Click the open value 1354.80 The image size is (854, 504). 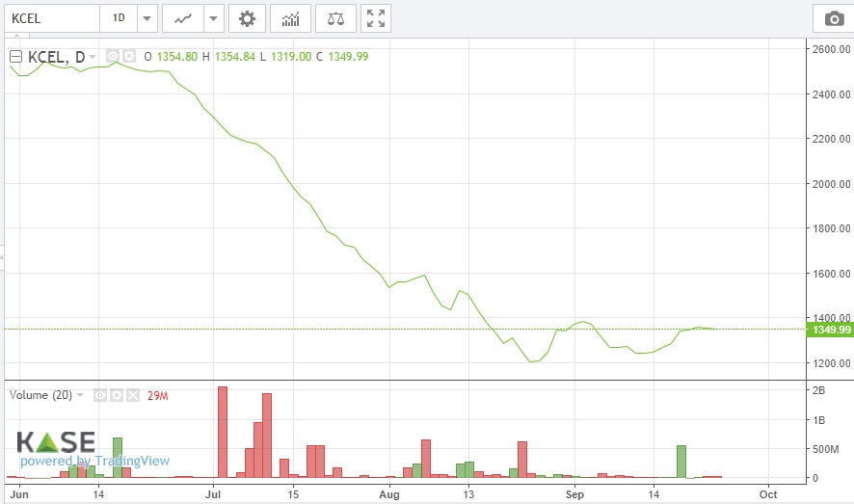177,57
